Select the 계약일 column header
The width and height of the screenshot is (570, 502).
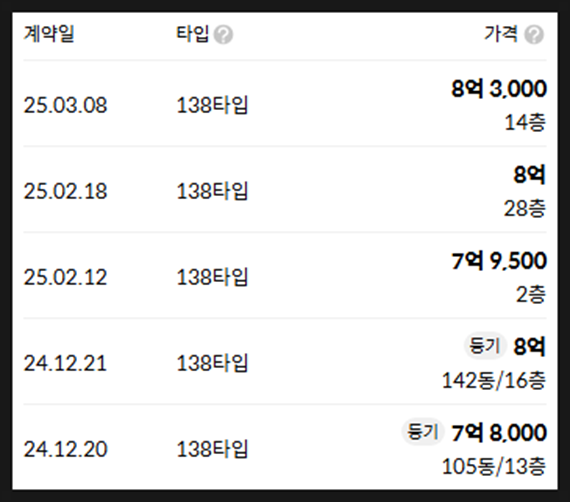49,34
